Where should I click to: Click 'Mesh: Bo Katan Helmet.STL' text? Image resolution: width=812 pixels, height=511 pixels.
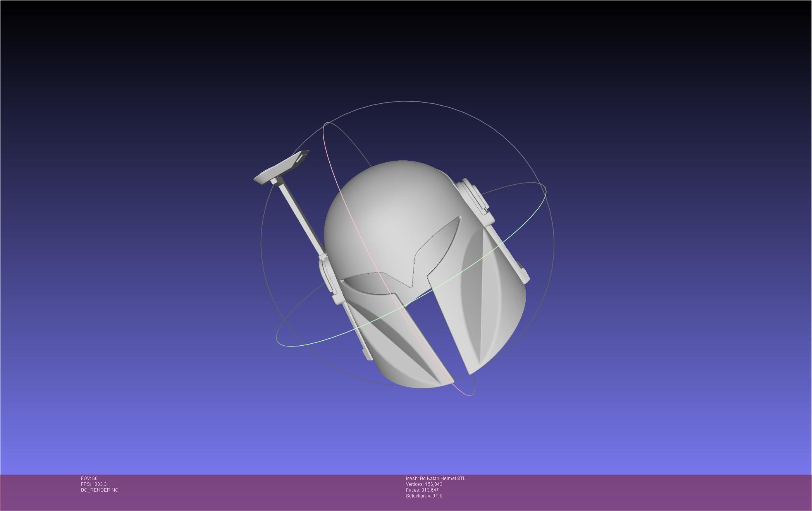436,478
